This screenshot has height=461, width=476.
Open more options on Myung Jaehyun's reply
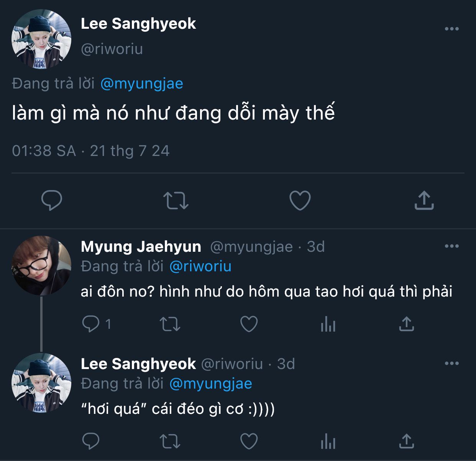pos(451,246)
